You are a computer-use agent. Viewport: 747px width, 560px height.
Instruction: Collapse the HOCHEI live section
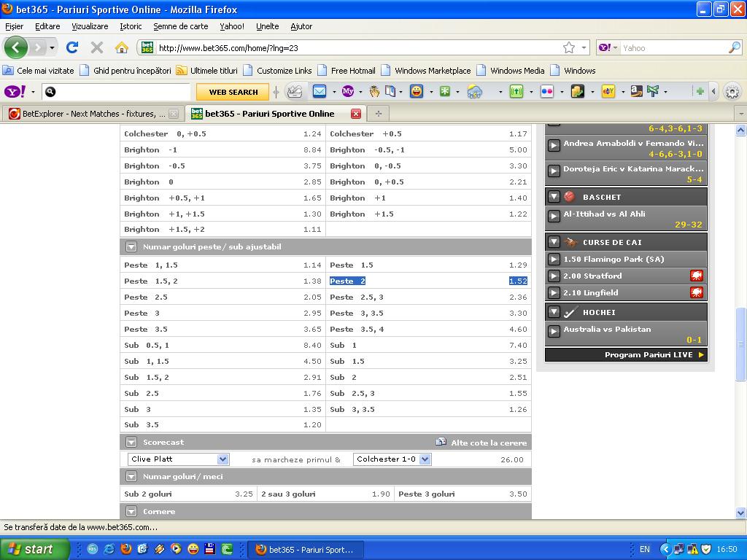point(554,312)
